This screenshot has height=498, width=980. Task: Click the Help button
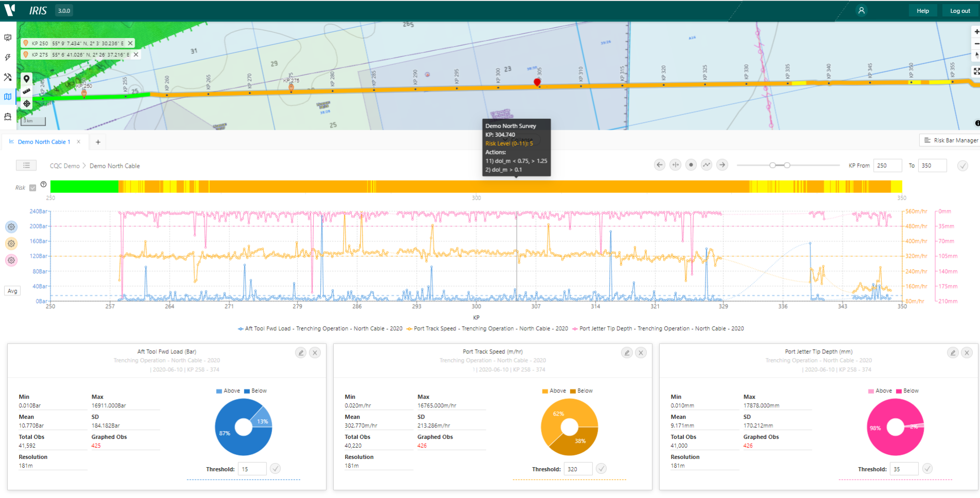click(923, 11)
